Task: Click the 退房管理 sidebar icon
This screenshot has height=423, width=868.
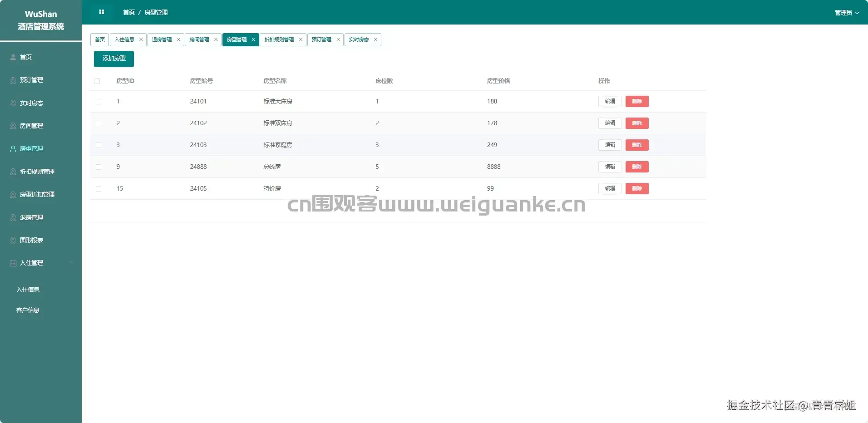Action: coord(13,217)
